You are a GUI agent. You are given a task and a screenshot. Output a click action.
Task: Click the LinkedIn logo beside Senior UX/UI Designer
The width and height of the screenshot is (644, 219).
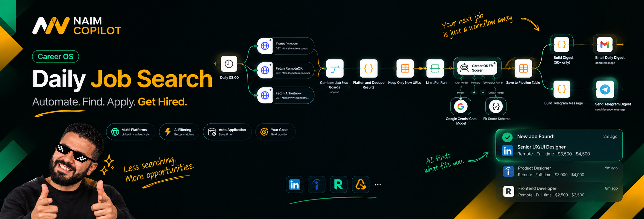pyautogui.click(x=508, y=151)
